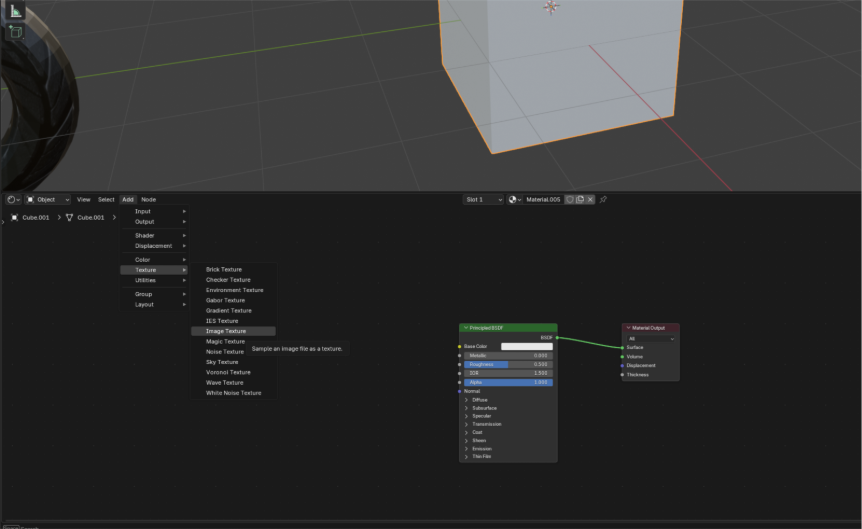Click the material browse sphere icon
Image resolution: width=862 pixels, height=529 pixels.
pos(515,199)
